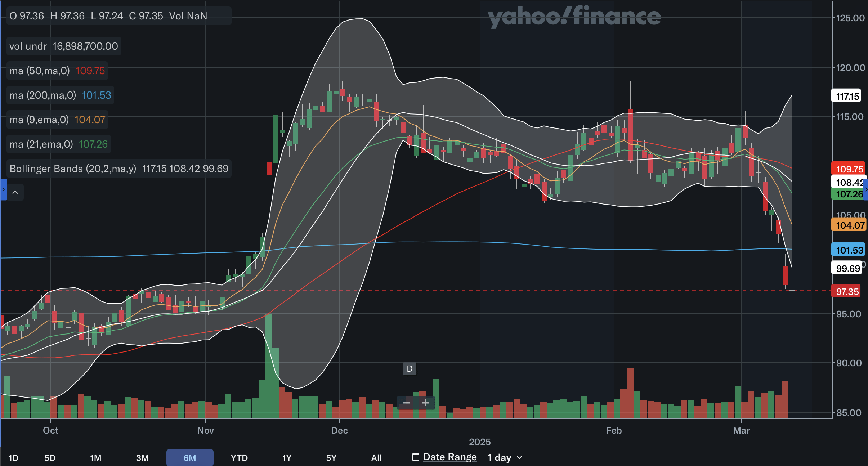Click the Nov label on time axis

(205, 430)
